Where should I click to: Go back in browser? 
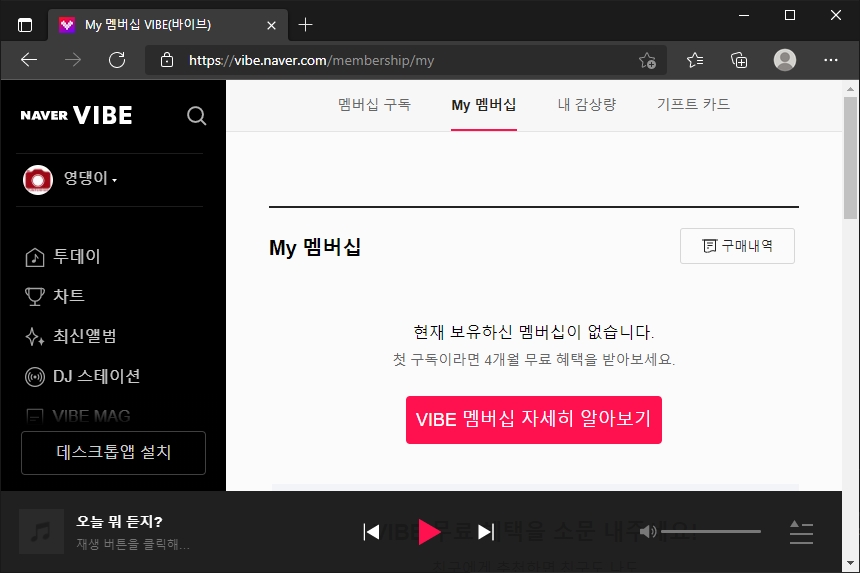pyautogui.click(x=29, y=60)
